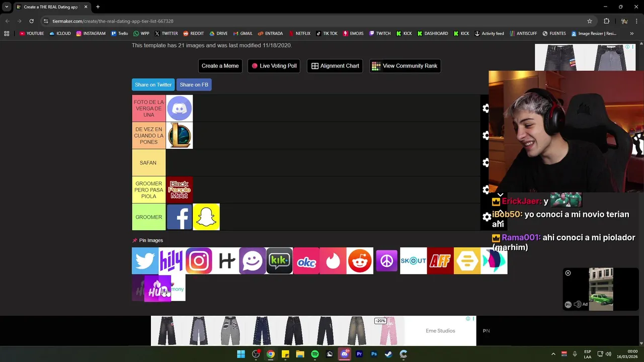
Task: Pick the purple Hud app image
Action: click(157, 289)
